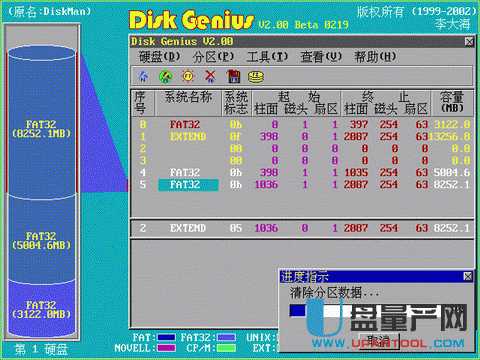The image size is (480, 360).
Task: Click the red-X delete partition icon
Action: pyautogui.click(x=210, y=76)
